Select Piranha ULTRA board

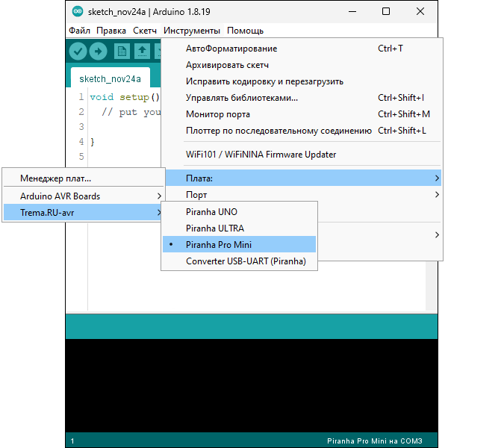239,228
